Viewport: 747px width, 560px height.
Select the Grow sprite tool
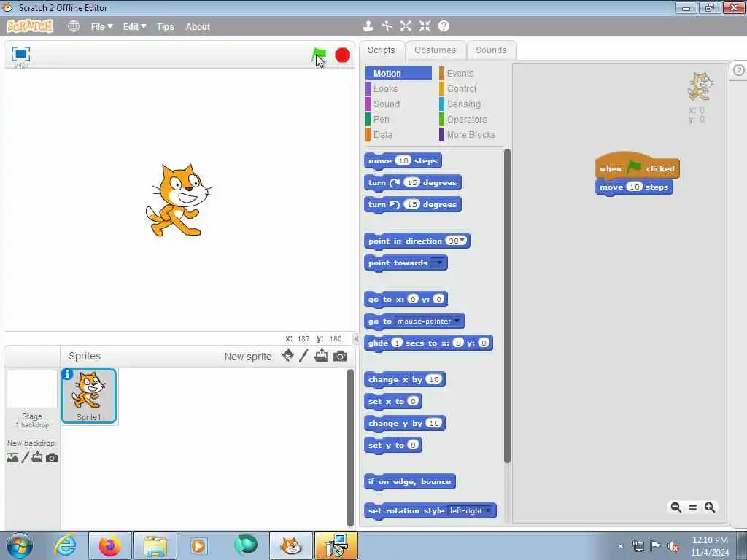[x=406, y=26]
